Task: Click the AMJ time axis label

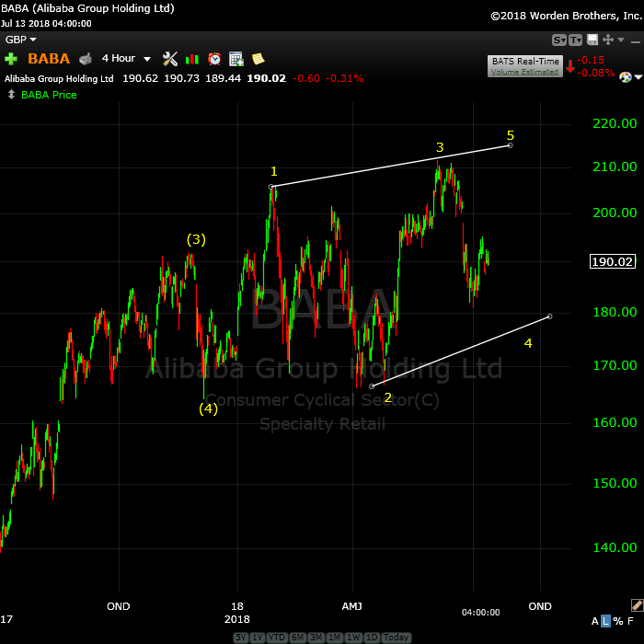Action: [352, 606]
